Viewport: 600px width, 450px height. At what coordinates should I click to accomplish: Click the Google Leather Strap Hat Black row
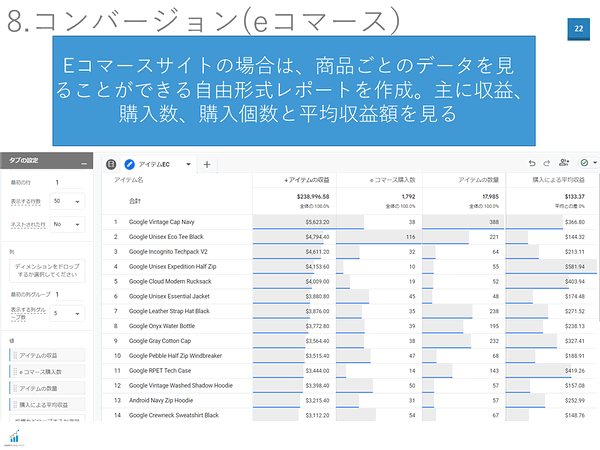349,311
